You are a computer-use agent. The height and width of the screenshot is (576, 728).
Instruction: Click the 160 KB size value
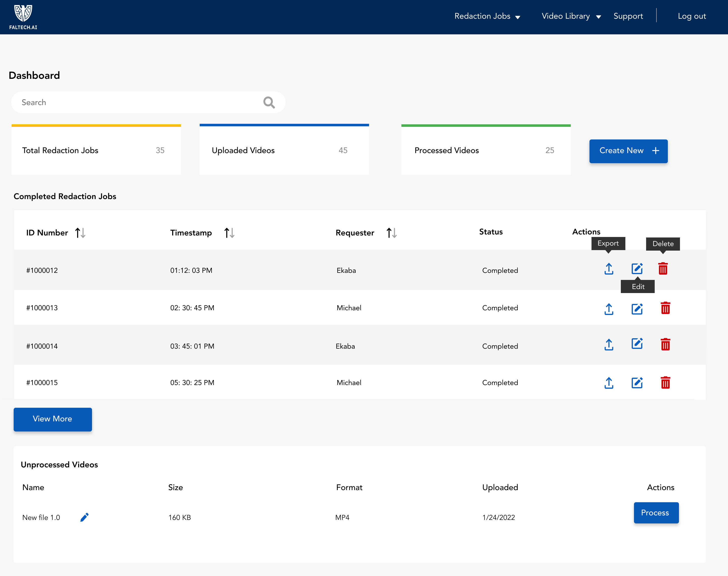pyautogui.click(x=179, y=518)
